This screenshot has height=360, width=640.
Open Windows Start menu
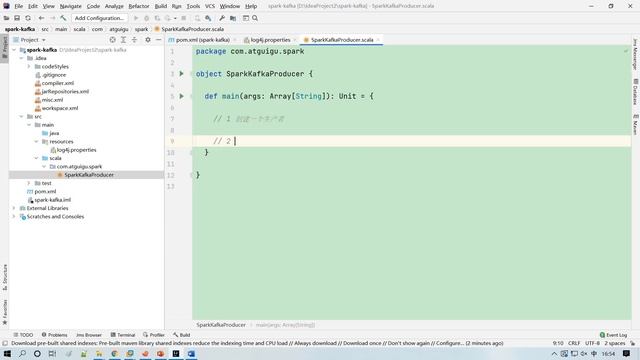pos(7,353)
